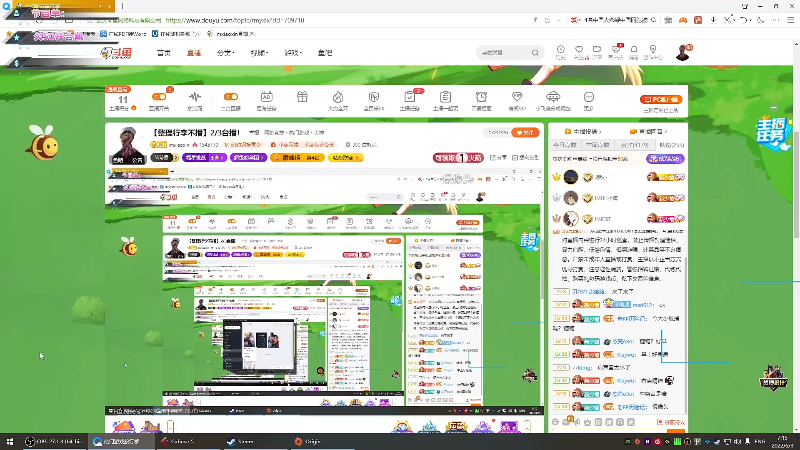The image size is (800, 450).
Task: Go to 首页 in site navigation
Action: pos(164,53)
